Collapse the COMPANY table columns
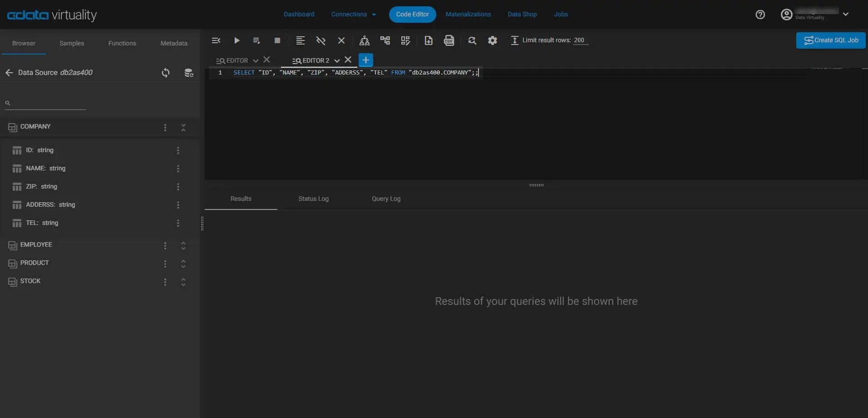Viewport: 868px width, 418px height. pos(183,128)
